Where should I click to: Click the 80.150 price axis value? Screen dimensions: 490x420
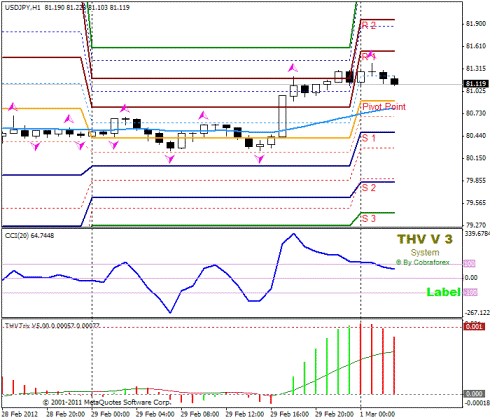click(x=476, y=158)
